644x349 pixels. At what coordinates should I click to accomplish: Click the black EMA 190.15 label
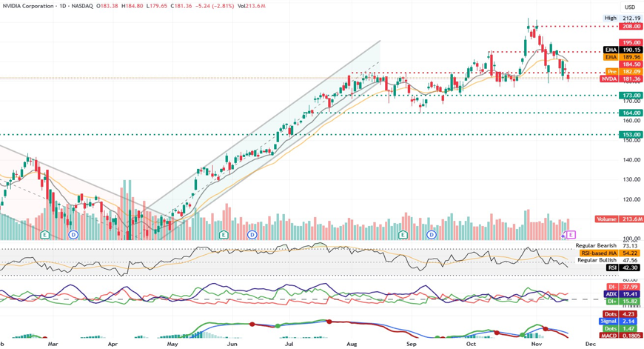(620, 50)
